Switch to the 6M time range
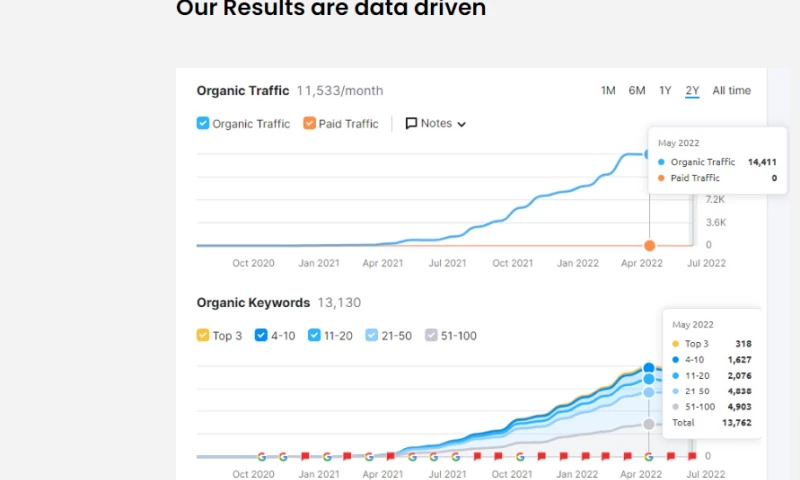800x480 pixels. pos(637,91)
